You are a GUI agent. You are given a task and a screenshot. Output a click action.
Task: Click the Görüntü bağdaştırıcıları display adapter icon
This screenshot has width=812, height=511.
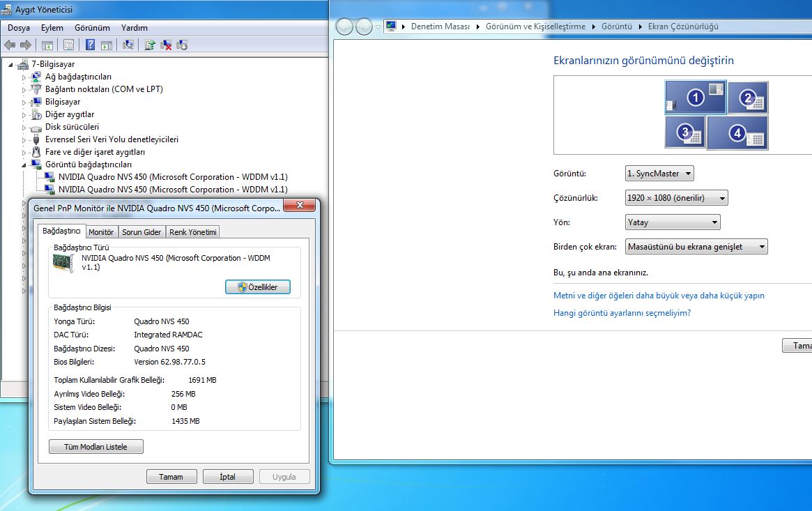click(36, 165)
